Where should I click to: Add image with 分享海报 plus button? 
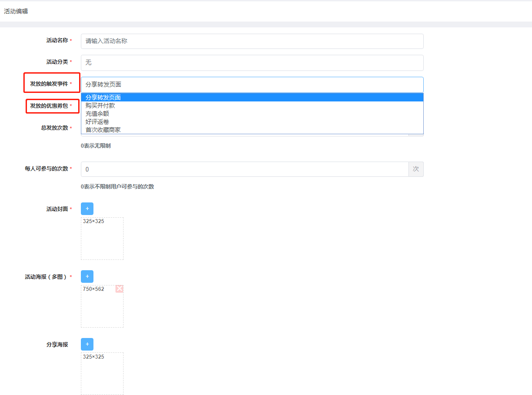click(87, 344)
